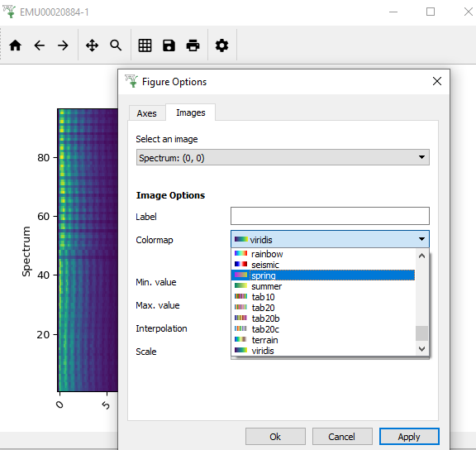Go forward to next view arrow
This screenshot has width=476, height=450.
pyautogui.click(x=63, y=45)
